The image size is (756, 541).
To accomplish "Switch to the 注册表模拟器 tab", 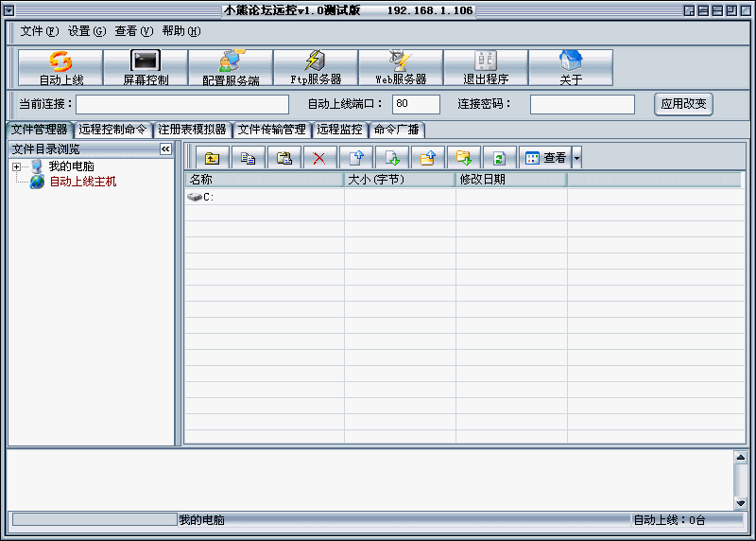I will (192, 130).
